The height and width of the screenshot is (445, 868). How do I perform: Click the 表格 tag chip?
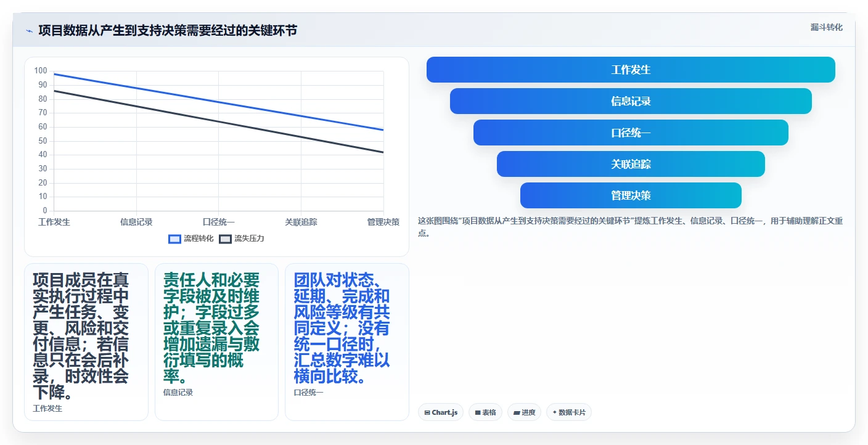click(486, 412)
